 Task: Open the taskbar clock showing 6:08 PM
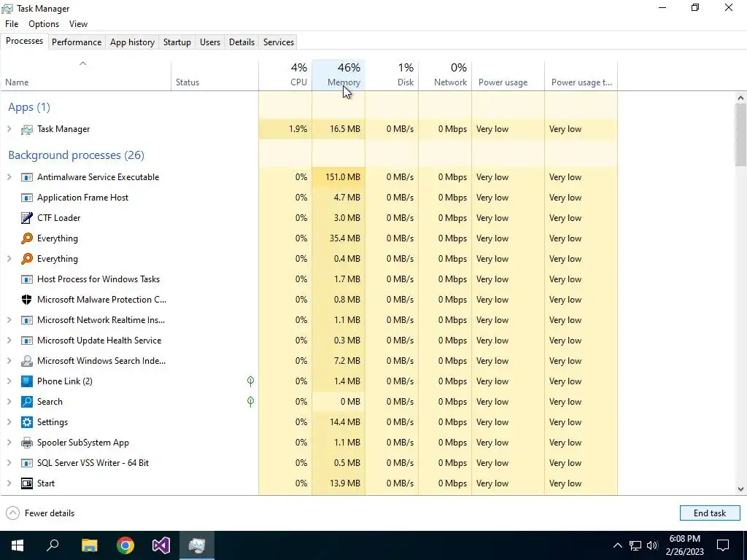point(684,545)
